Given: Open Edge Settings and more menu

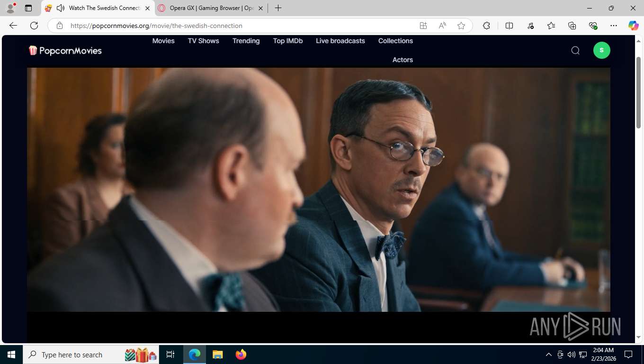Looking at the screenshot, I should tap(614, 26).
